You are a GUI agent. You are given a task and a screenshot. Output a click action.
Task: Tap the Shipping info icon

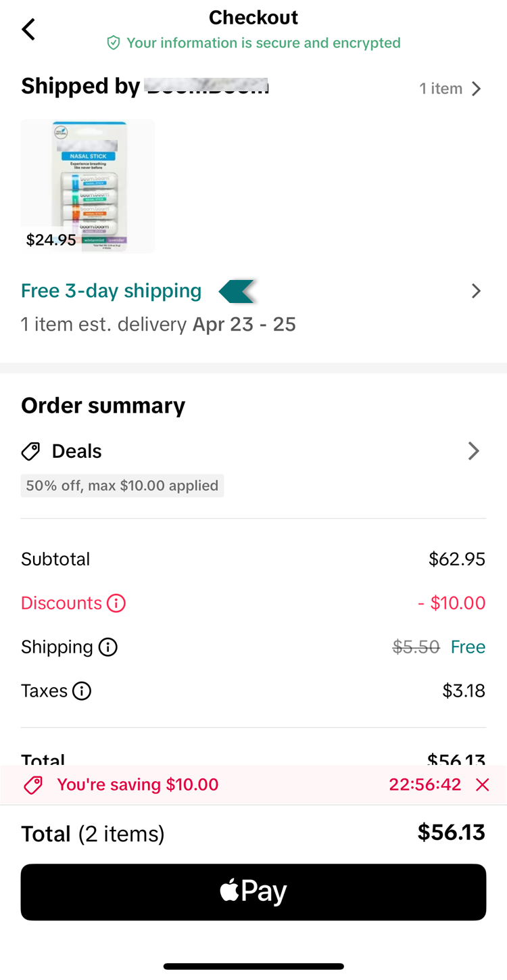tap(107, 647)
